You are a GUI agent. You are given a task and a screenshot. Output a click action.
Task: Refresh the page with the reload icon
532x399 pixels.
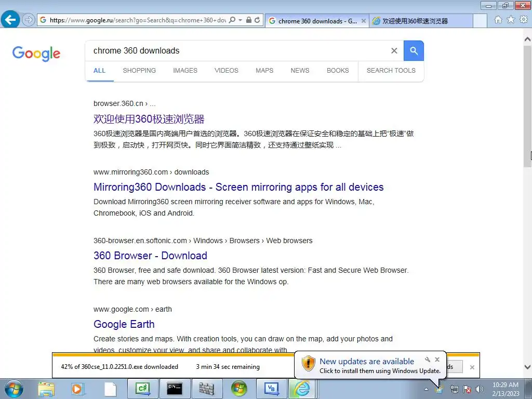258,20
